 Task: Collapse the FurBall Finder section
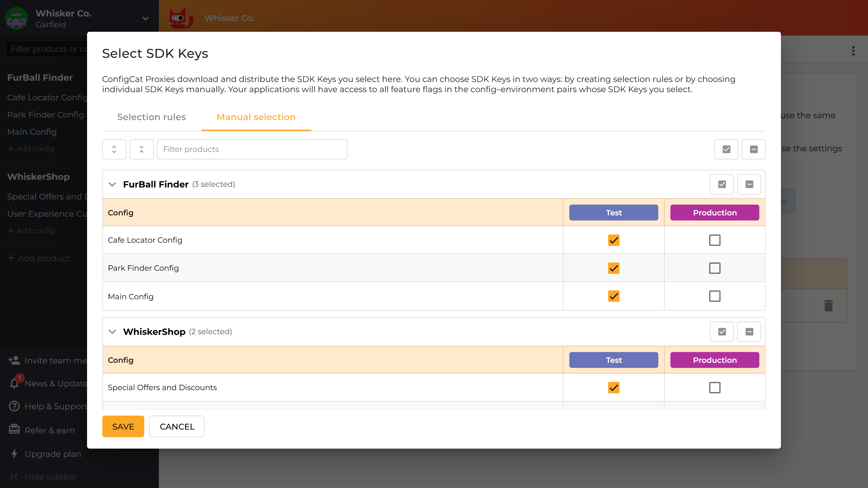click(x=112, y=184)
